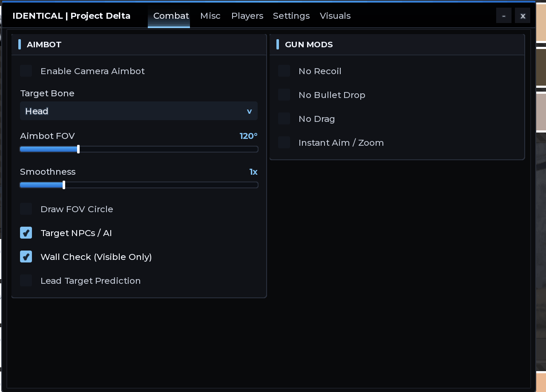
Task: Click the GUN MODS section header
Action: coord(397,44)
